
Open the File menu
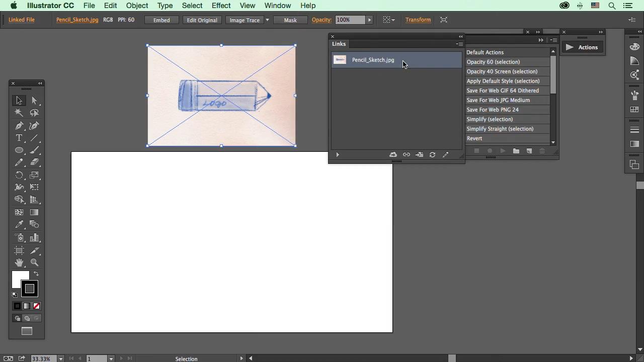pyautogui.click(x=89, y=6)
